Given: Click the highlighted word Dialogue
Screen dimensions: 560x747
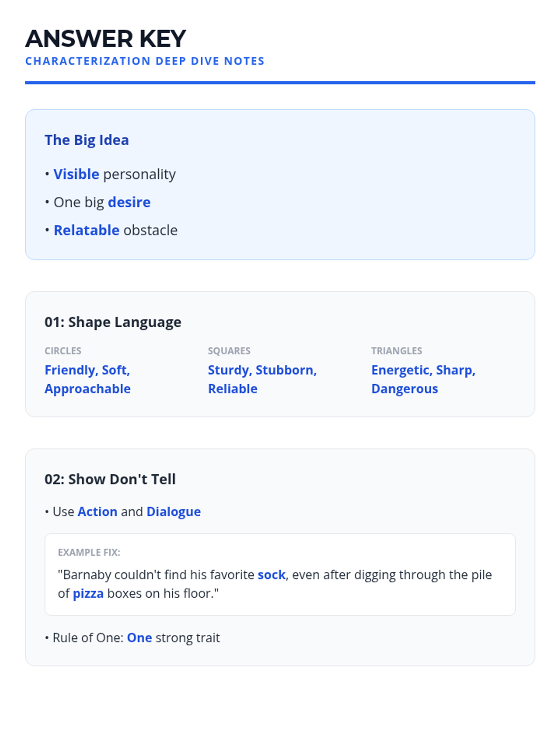Looking at the screenshot, I should [x=174, y=512].
